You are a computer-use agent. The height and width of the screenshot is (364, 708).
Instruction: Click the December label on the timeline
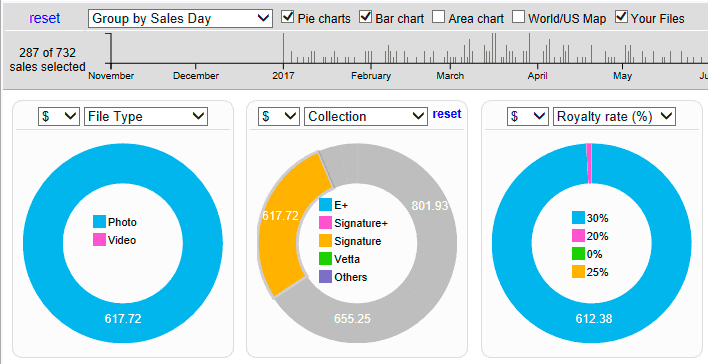pos(196,76)
